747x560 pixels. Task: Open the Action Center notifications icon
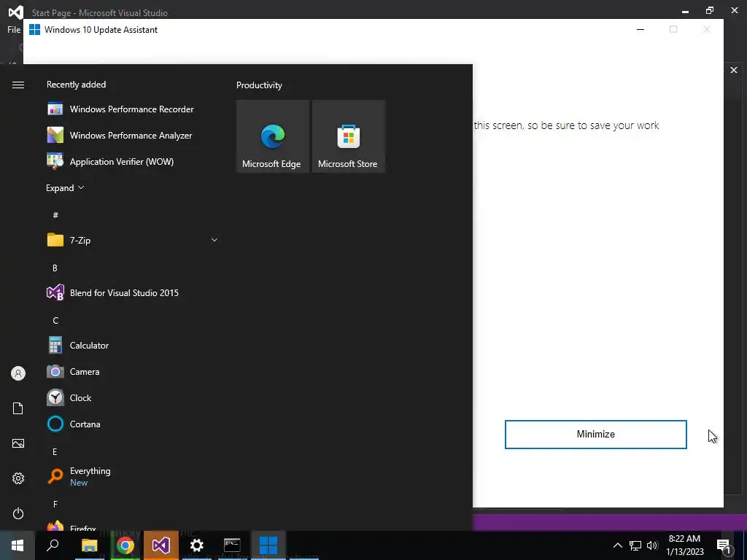pos(723,545)
